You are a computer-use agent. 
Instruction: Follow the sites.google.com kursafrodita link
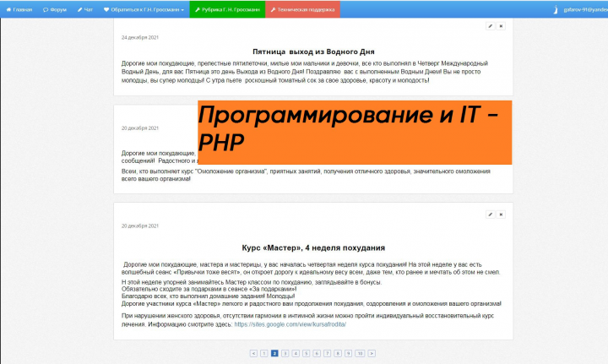pyautogui.click(x=290, y=324)
